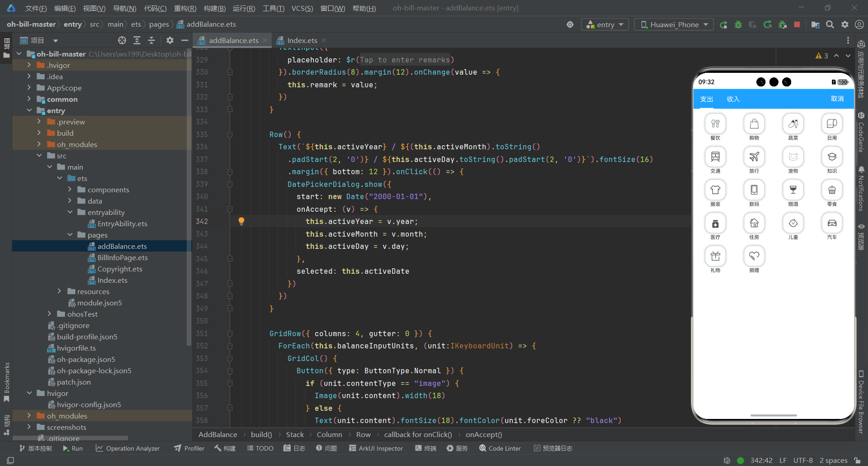This screenshot has height=466, width=868.
Task: Click expand all icon in project panel
Action: [x=137, y=40]
